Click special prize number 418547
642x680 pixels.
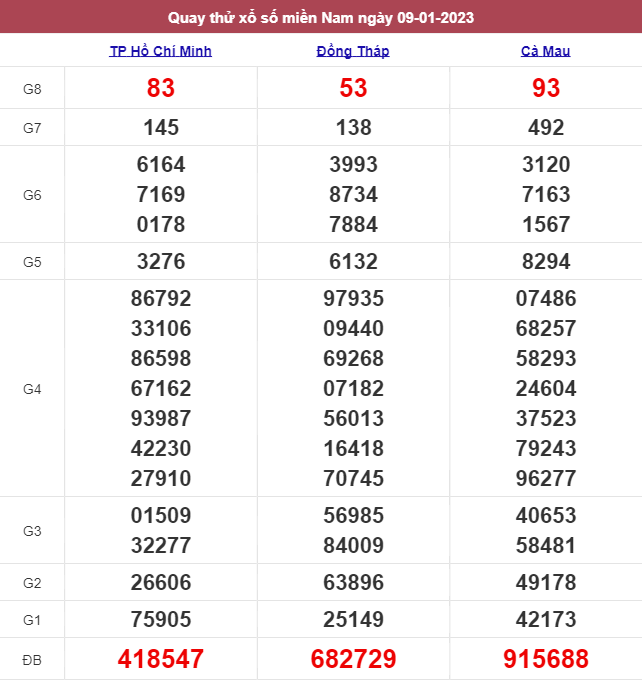pos(161,659)
